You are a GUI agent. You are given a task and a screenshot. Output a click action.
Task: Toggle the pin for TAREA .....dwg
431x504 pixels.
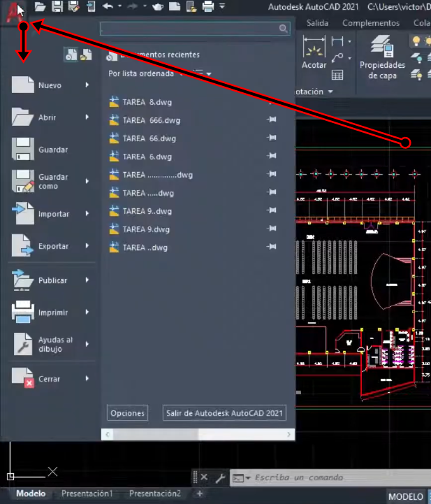pyautogui.click(x=271, y=192)
